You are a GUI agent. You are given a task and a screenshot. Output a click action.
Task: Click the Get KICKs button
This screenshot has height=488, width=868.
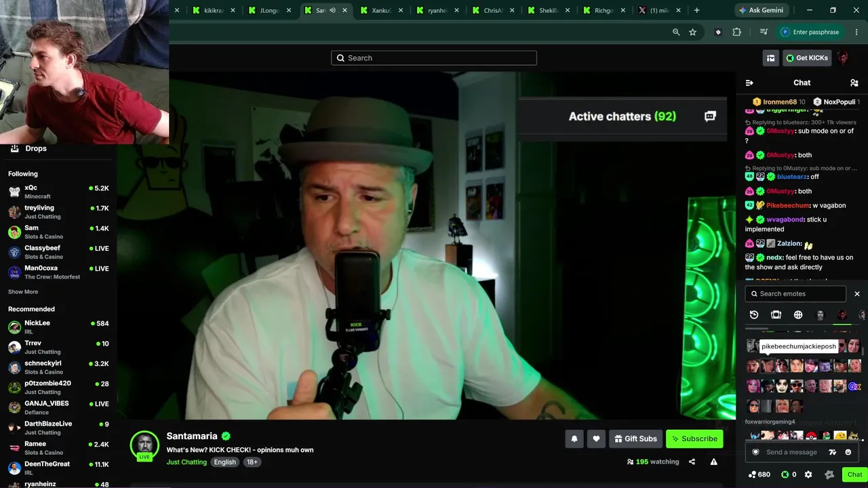click(x=807, y=58)
